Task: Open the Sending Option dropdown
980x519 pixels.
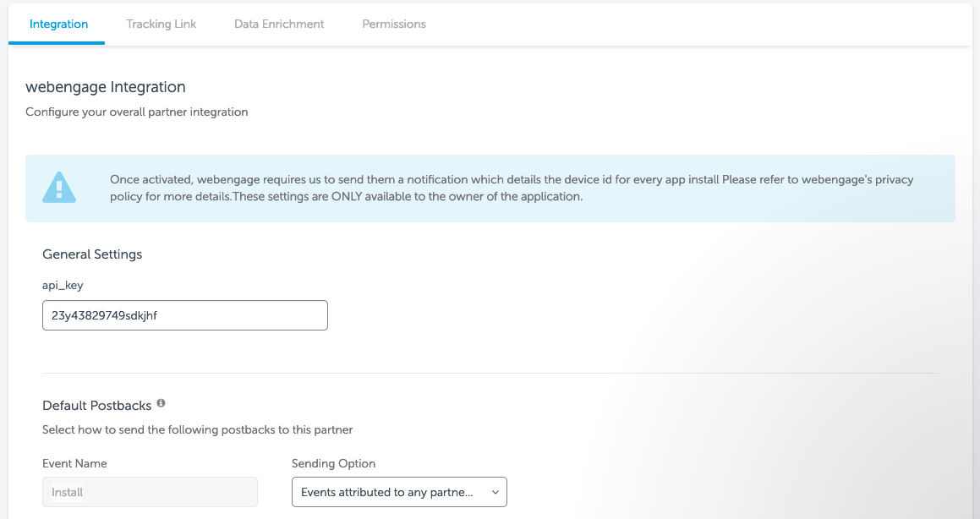Action: 399,492
